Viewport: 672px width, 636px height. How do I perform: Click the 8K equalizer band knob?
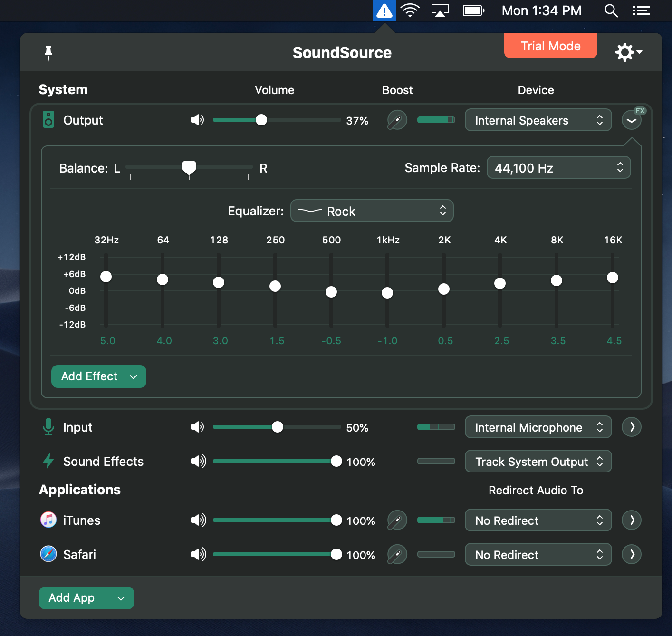click(x=557, y=280)
